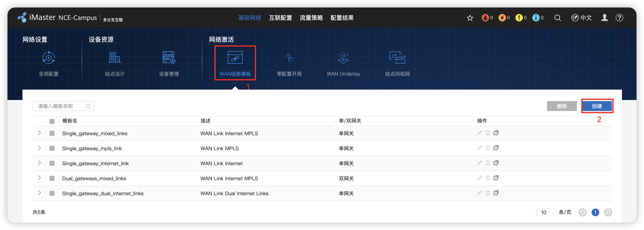Select the 零配置开局 zero-touch icon
644x230 pixels.
coord(289,58)
